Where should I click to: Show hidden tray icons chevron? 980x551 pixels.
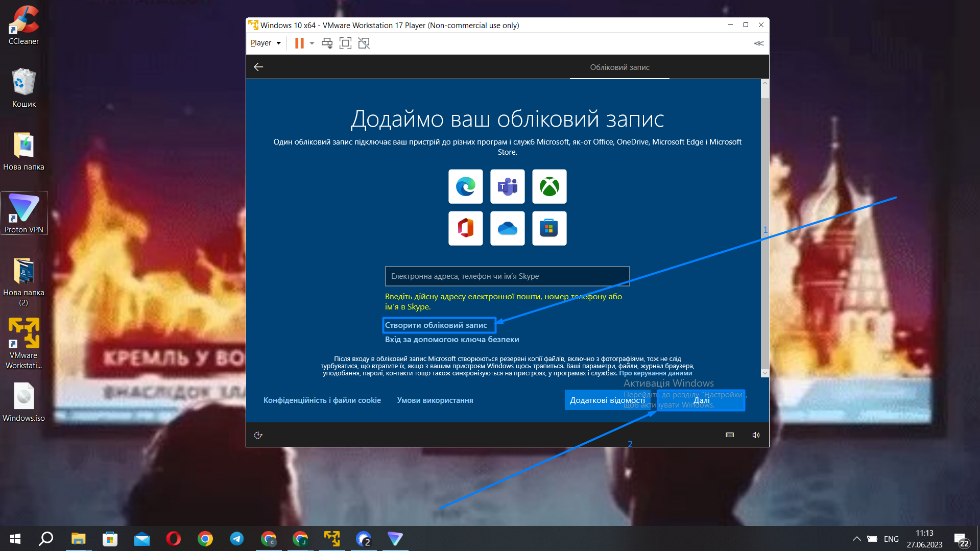point(856,539)
